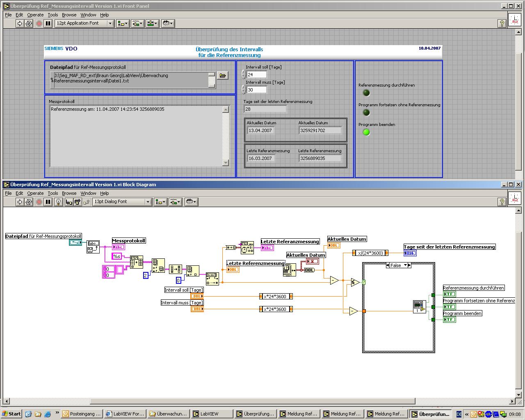Toggle the green 'Programm beenden' LED
The image size is (525, 420).
point(366,132)
